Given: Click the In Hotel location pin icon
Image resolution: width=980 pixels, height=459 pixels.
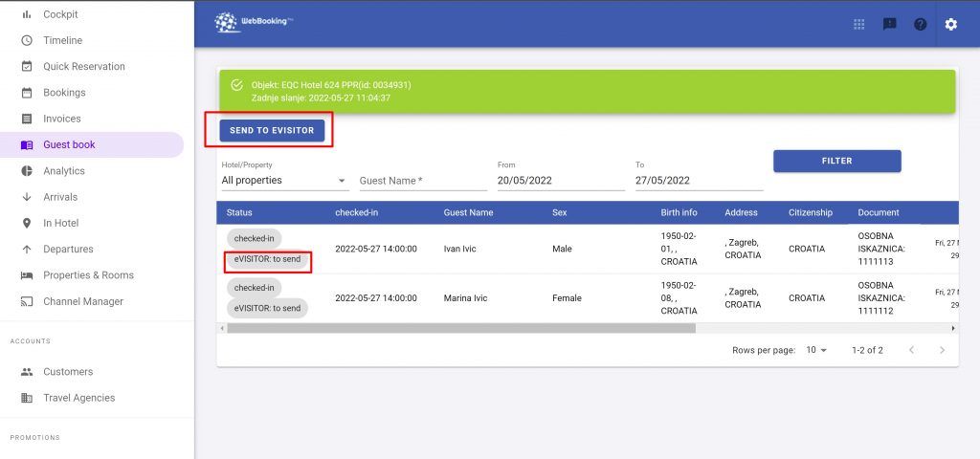Looking at the screenshot, I should (x=27, y=223).
